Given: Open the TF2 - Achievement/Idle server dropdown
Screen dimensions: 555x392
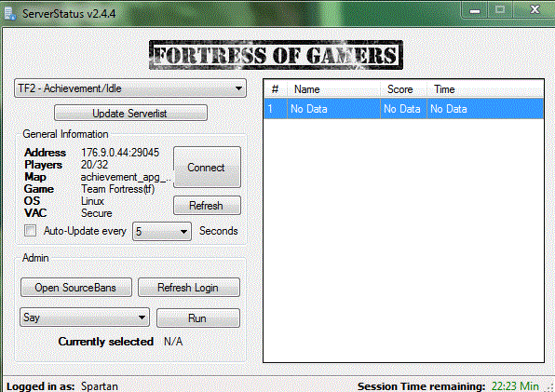Looking at the screenshot, I should coord(130,88).
